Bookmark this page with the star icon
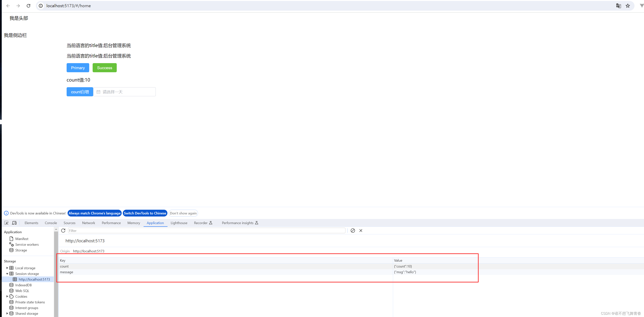Screen dimensions: 644x317 pyautogui.click(x=628, y=6)
